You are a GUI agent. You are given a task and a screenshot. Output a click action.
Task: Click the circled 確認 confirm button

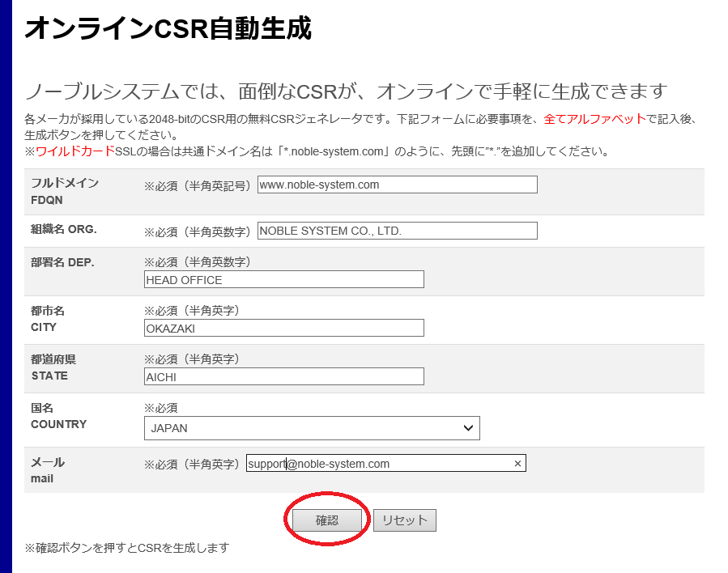[x=326, y=520]
